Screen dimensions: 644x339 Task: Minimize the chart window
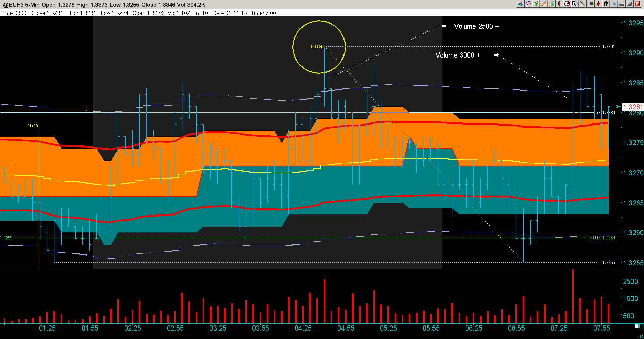click(622, 4)
